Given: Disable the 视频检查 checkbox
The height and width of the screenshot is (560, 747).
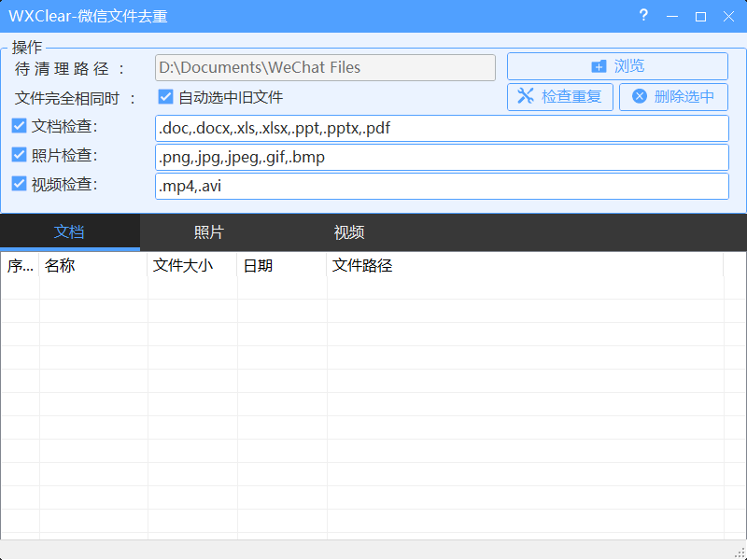Looking at the screenshot, I should [21, 185].
